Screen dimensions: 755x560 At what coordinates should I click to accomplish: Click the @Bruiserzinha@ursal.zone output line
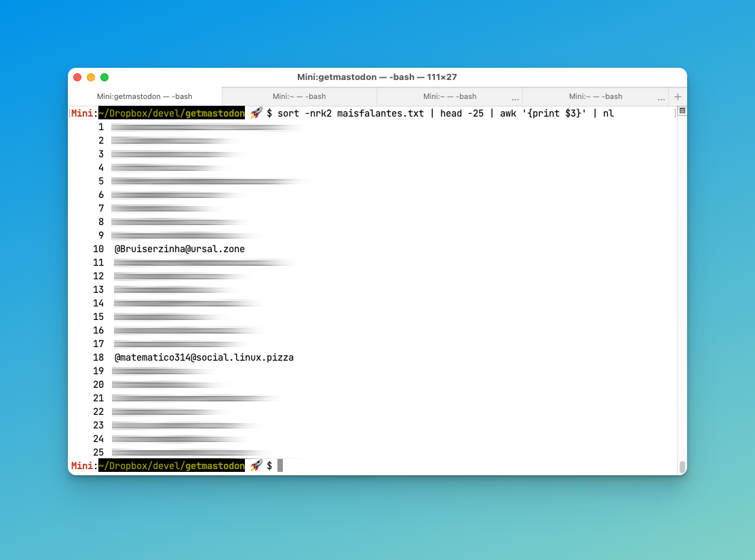click(x=179, y=249)
